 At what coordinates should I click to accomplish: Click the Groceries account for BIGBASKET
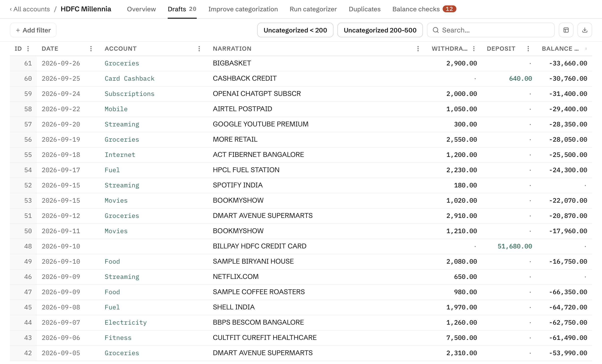[x=122, y=63]
